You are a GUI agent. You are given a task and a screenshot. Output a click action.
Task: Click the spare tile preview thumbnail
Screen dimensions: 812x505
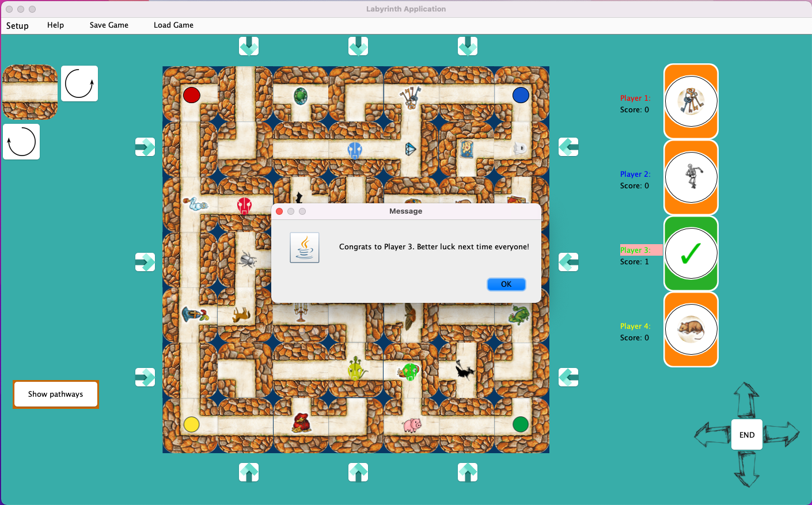[x=29, y=93]
